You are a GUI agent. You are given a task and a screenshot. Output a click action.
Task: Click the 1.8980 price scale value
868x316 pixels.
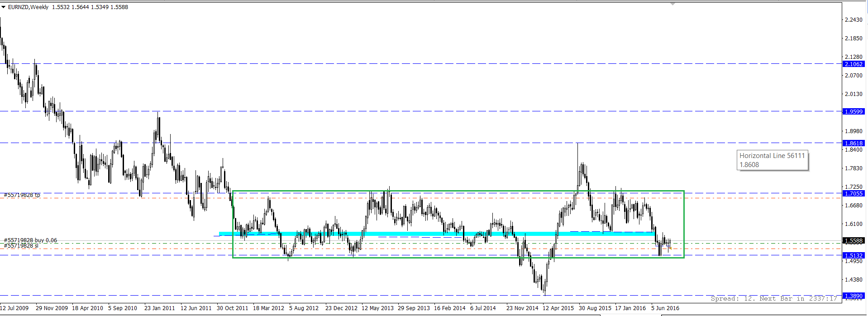pyautogui.click(x=854, y=131)
